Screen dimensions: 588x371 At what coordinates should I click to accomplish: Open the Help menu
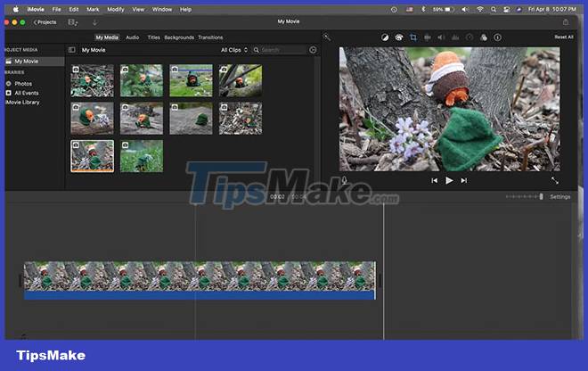point(185,10)
